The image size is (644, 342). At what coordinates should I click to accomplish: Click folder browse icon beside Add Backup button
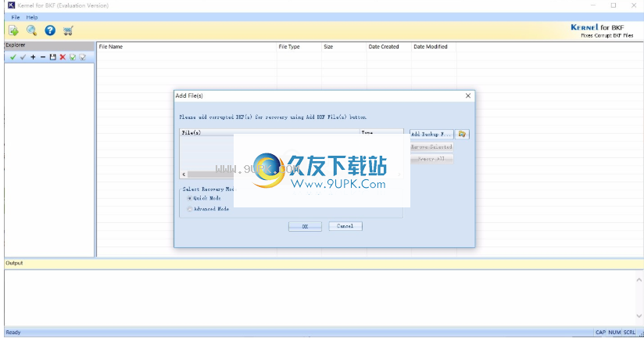point(462,134)
